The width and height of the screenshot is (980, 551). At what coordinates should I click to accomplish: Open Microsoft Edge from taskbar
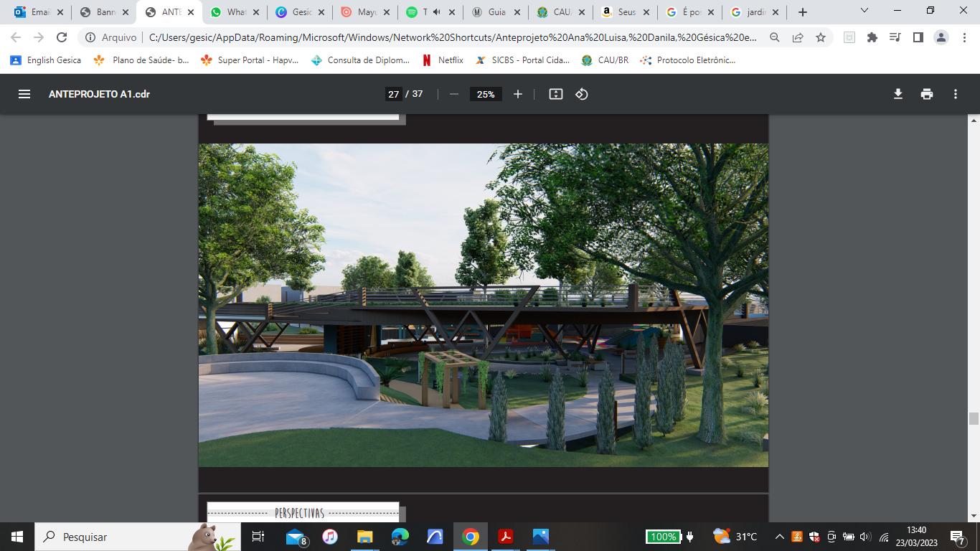pos(400,537)
